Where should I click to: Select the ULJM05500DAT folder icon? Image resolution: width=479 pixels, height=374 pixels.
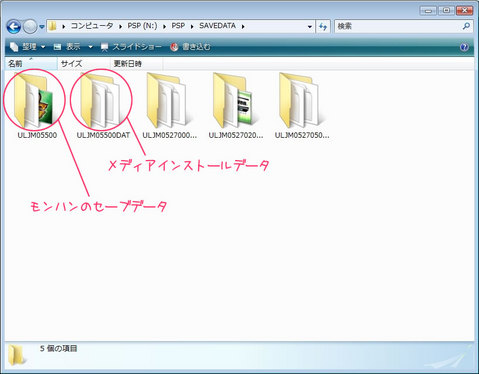pyautogui.click(x=100, y=101)
